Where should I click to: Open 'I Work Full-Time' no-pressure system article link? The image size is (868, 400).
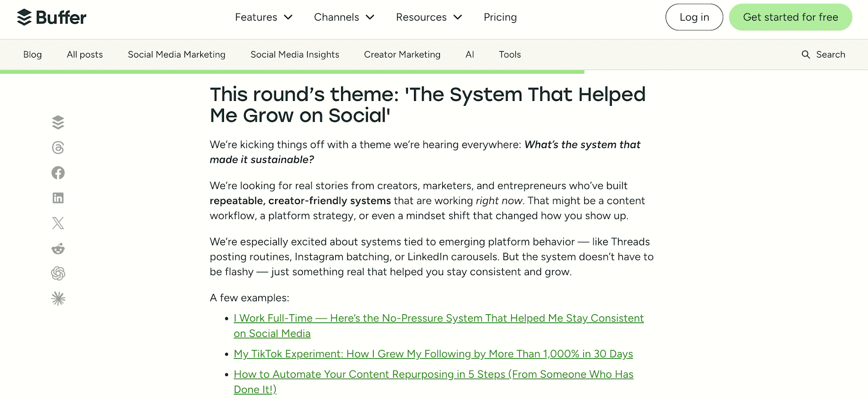click(x=438, y=326)
